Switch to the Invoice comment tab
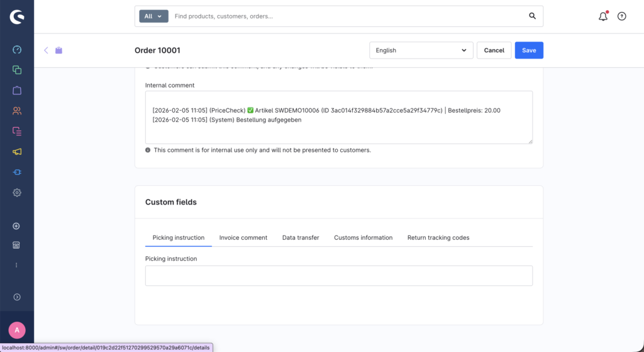Screen dimensions: 644x352 [243, 237]
